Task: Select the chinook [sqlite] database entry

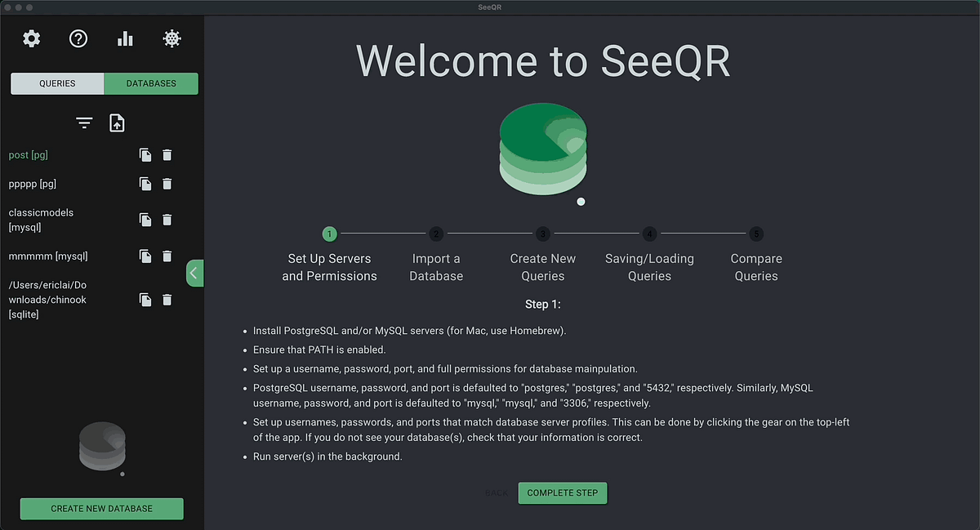Action: [x=47, y=300]
